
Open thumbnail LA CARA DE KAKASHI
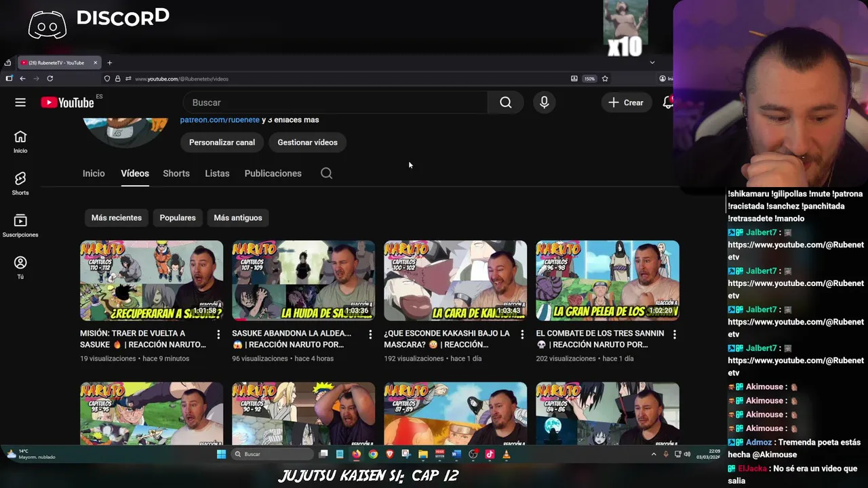tap(455, 281)
